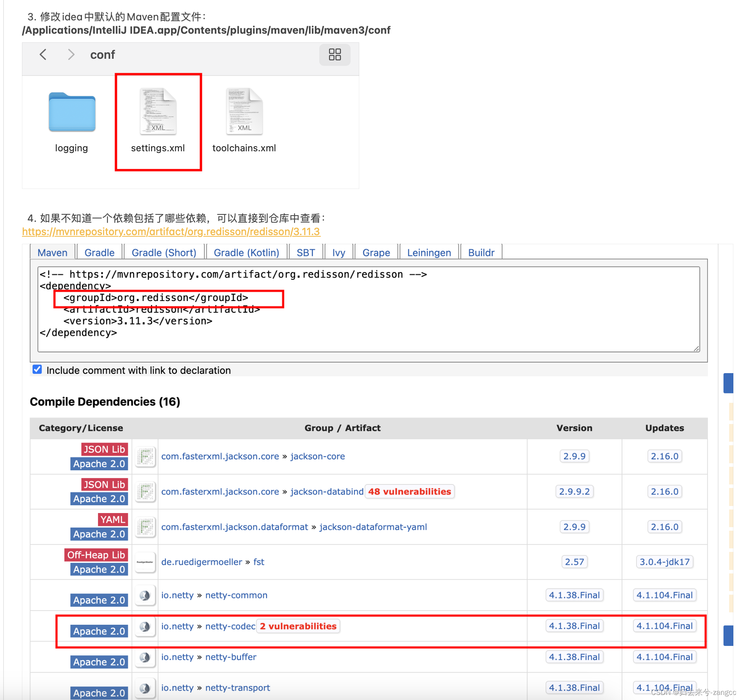Click the netty-transport artifact icon
Image resolution: width=742 pixels, height=700 pixels.
coord(145,688)
